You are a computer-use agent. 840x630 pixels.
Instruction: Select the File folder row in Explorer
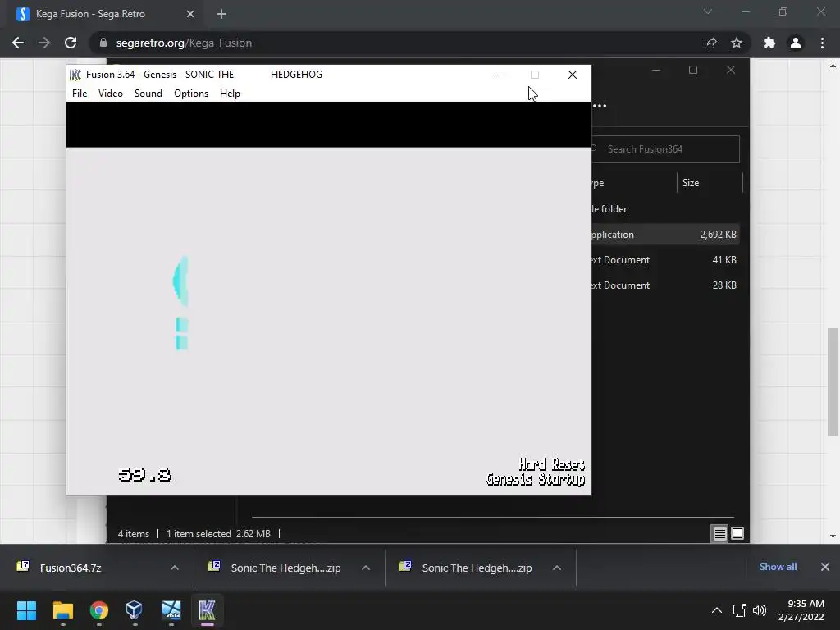pyautogui.click(x=664, y=209)
